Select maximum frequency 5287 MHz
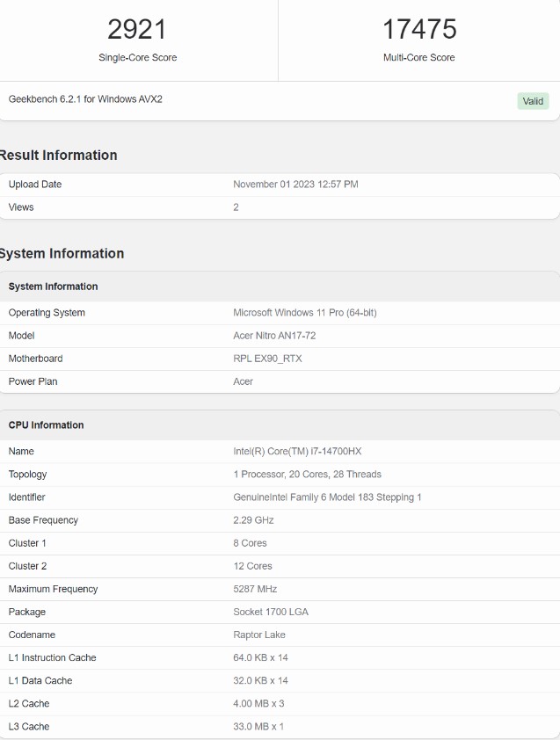The height and width of the screenshot is (740, 560). pyautogui.click(x=255, y=589)
